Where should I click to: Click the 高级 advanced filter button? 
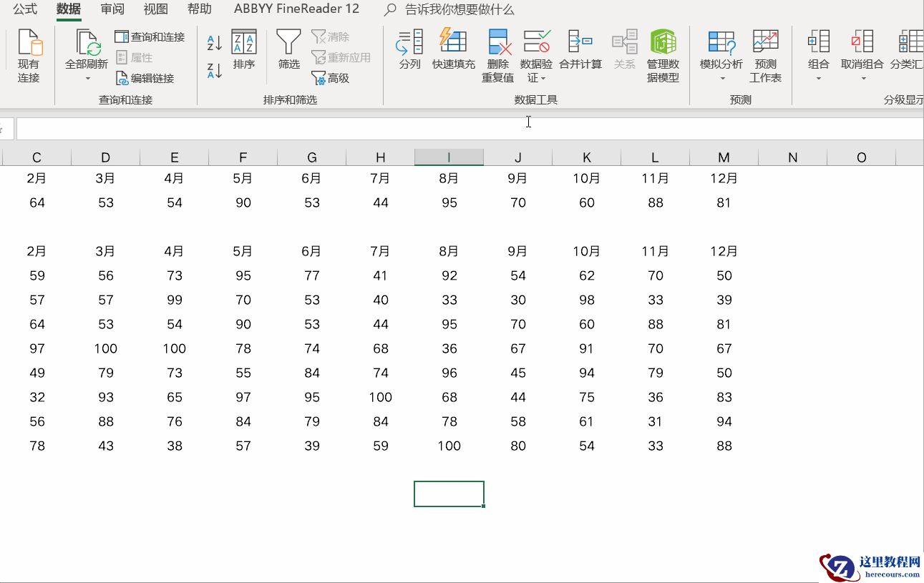click(x=331, y=78)
